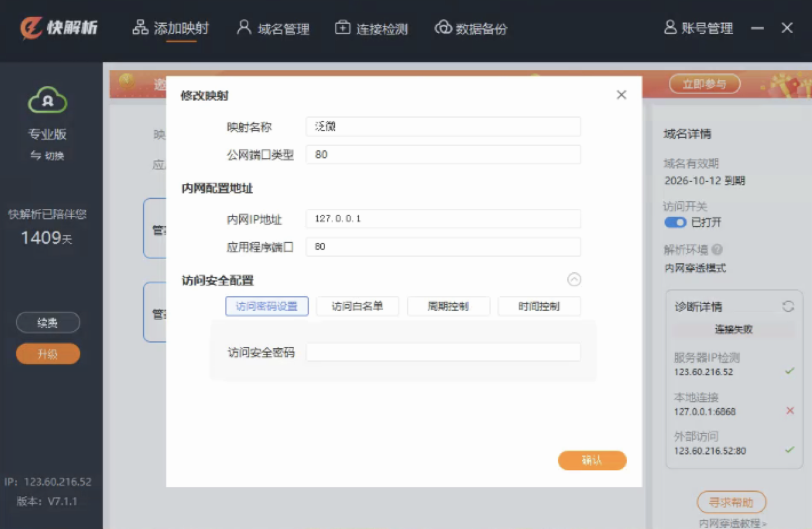Image resolution: width=812 pixels, height=529 pixels.
Task: Open the 域名管理 menu
Action: point(273,28)
